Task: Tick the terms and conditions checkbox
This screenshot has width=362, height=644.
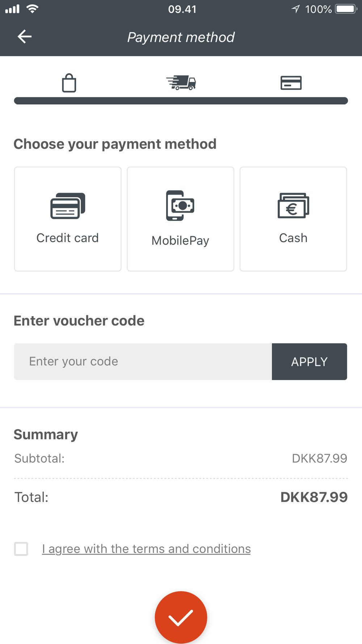Action: point(21,549)
